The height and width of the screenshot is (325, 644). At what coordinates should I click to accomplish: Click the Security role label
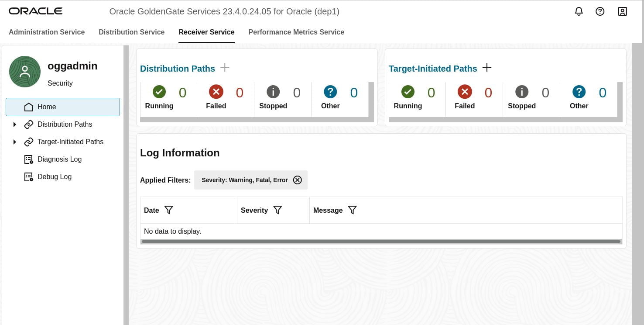click(x=60, y=83)
